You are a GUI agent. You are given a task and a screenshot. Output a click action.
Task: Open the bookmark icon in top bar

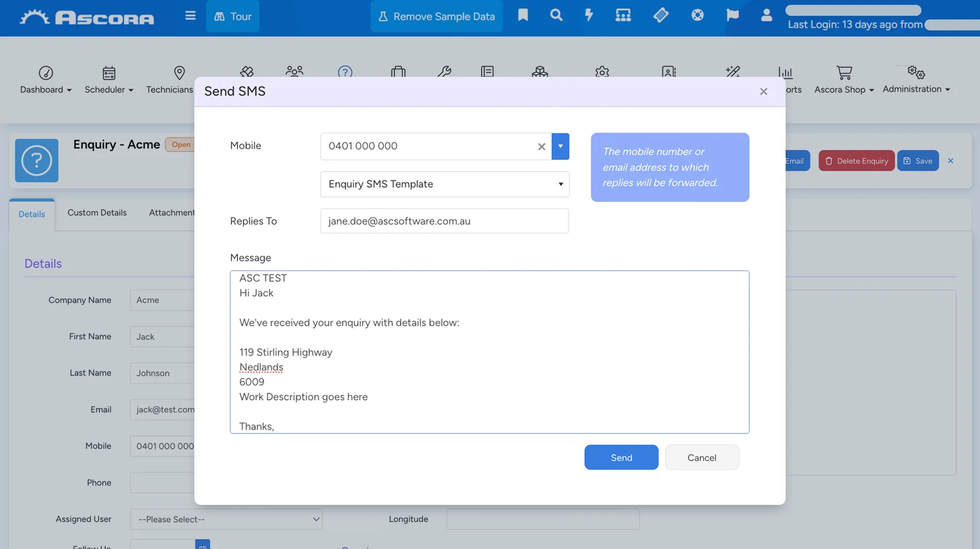tap(523, 15)
